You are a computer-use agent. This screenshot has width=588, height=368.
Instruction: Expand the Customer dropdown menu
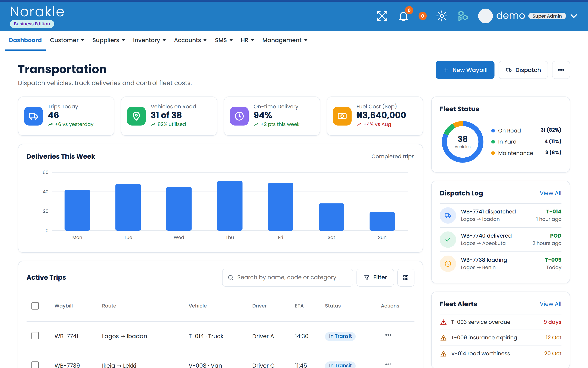67,40
